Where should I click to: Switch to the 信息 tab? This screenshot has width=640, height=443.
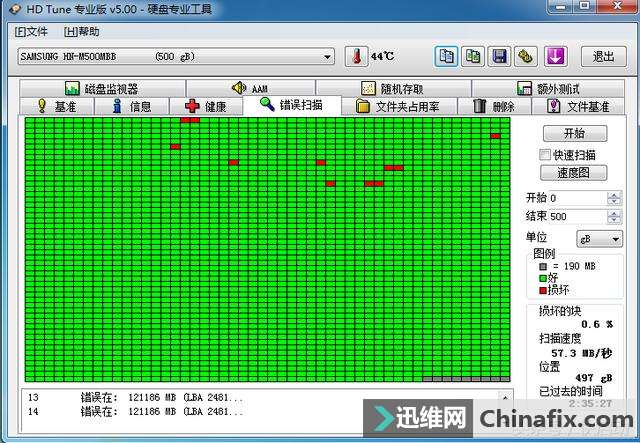pyautogui.click(x=131, y=107)
